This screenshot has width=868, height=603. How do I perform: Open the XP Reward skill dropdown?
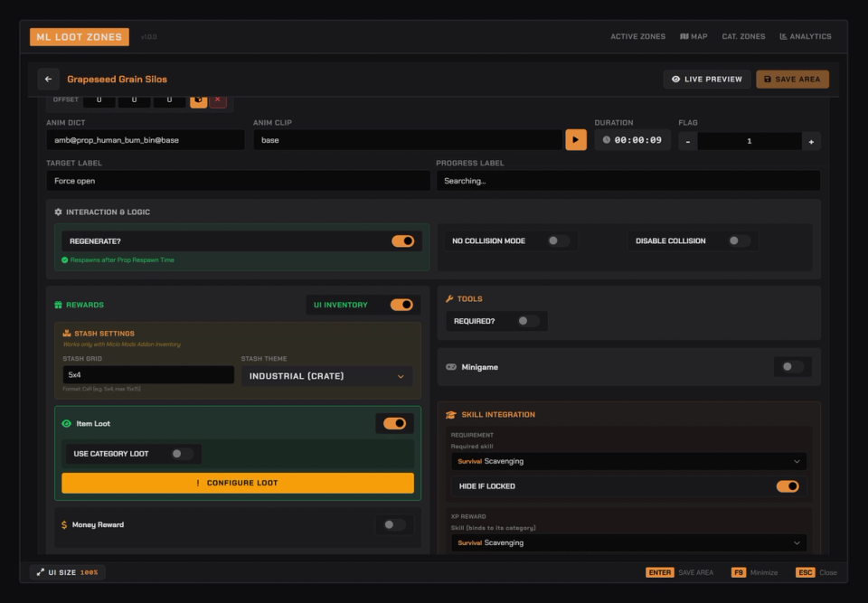[x=628, y=542]
